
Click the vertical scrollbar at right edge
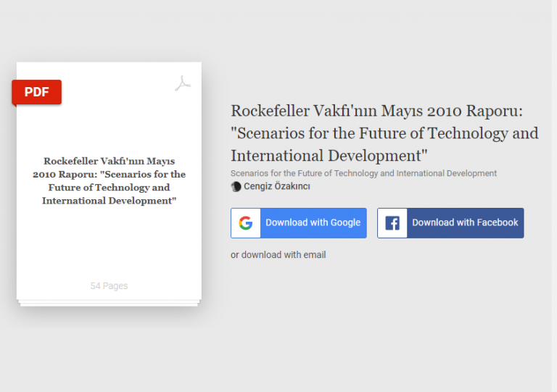coord(554,196)
